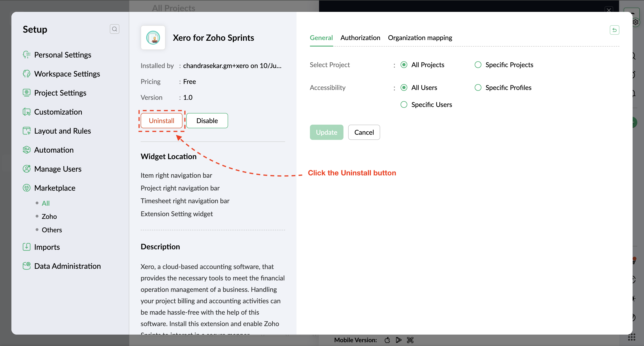Click the Disable button
This screenshot has width=644, height=346.
(207, 121)
